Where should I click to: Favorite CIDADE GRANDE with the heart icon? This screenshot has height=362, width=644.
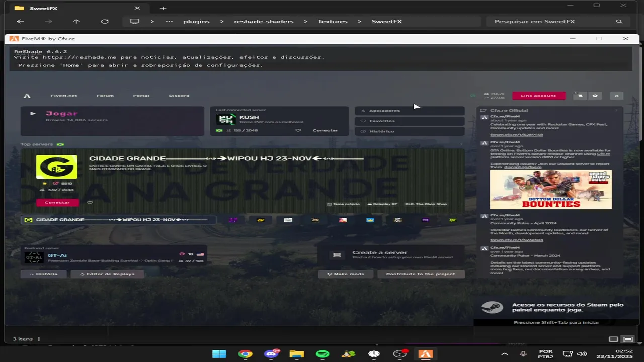pyautogui.click(x=90, y=202)
